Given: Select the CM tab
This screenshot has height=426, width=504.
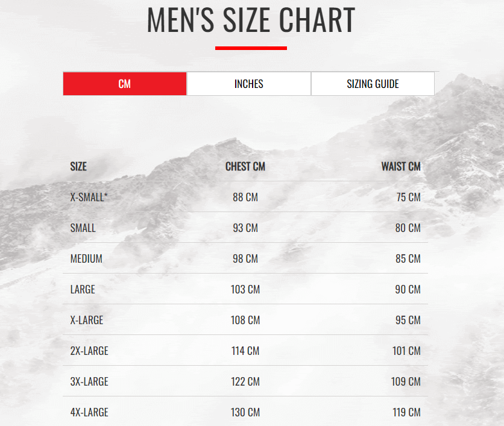Looking at the screenshot, I should pos(124,83).
